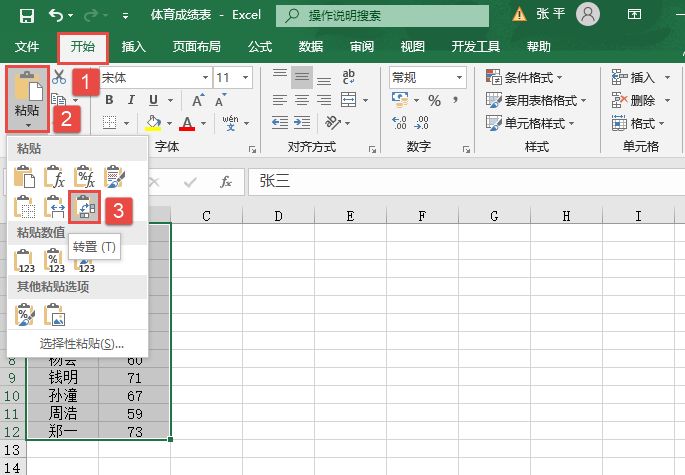
Task: Click the 操作说明搜索 search box
Action: pyautogui.click(x=382, y=16)
